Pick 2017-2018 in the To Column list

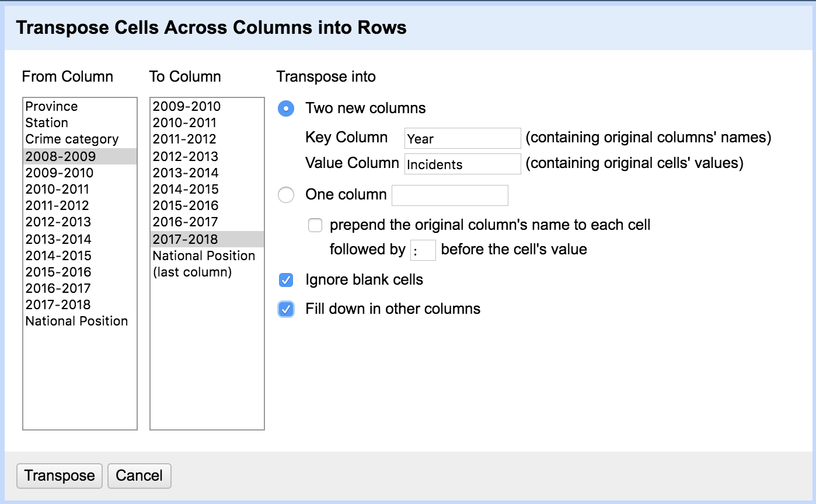pyautogui.click(x=207, y=239)
